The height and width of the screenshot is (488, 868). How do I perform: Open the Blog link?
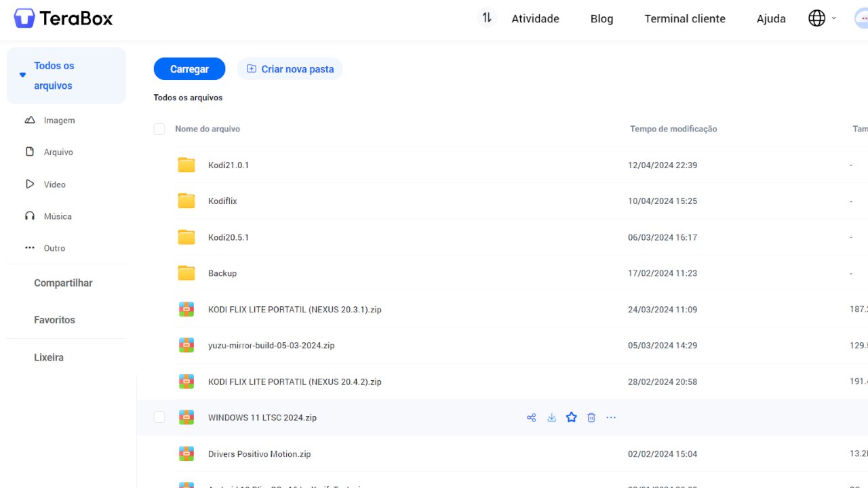pos(601,19)
